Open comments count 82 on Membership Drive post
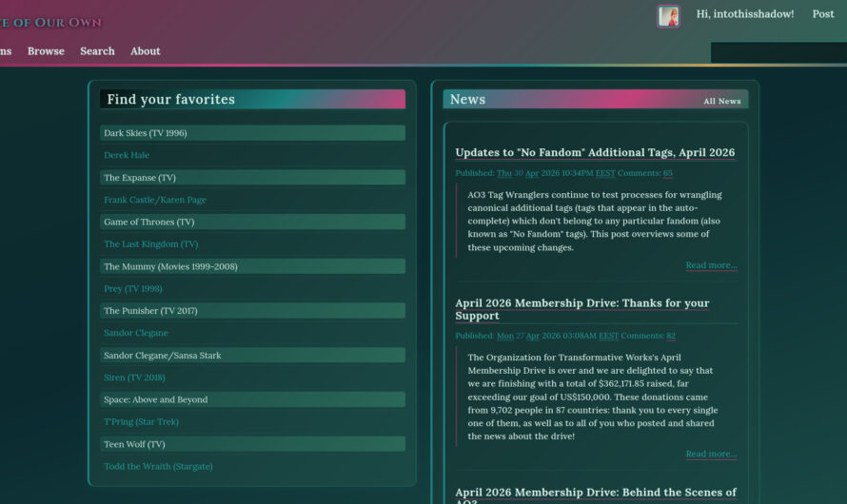The image size is (847, 504). 671,336
